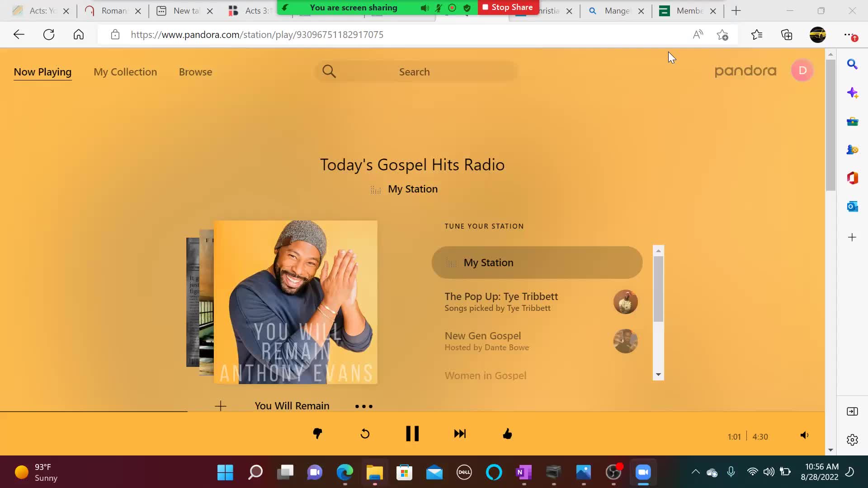
Task: Focus the Pandora Search field
Action: tap(416, 71)
